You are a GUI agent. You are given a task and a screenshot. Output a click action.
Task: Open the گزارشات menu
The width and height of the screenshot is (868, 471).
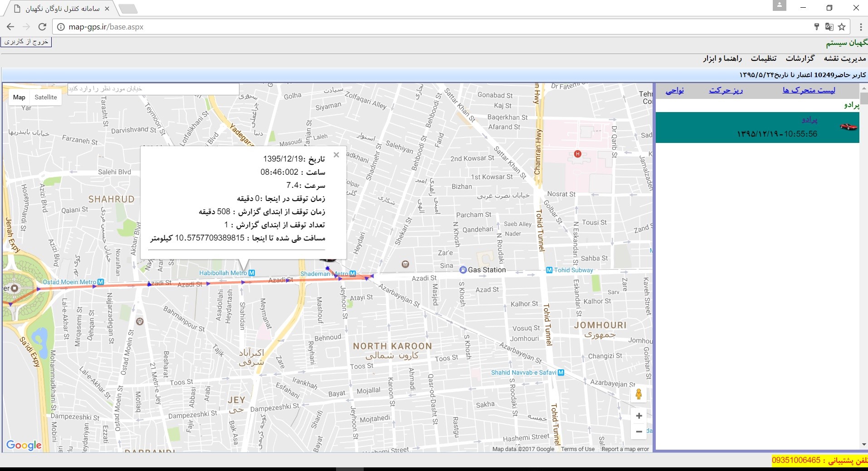[800, 59]
